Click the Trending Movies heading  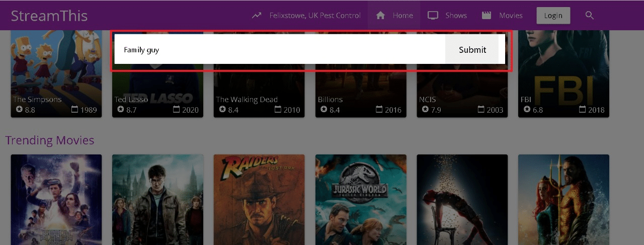click(50, 140)
